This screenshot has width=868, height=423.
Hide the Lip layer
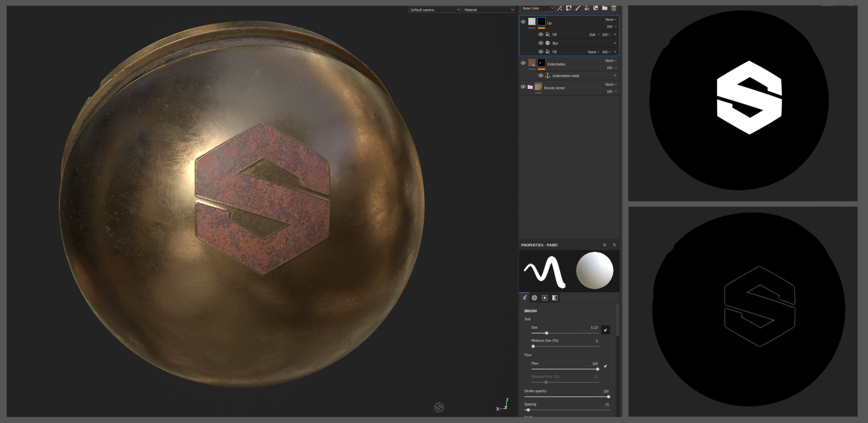[523, 22]
